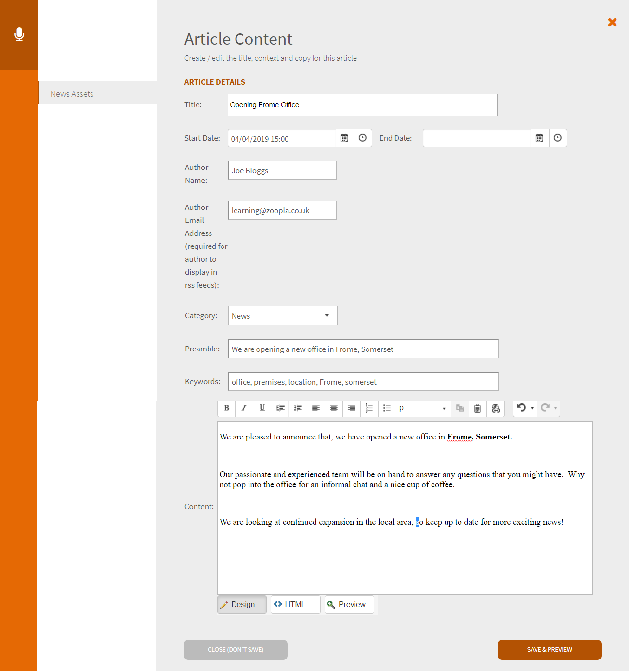Switch to HTML editor mode
Image resolution: width=629 pixels, height=672 pixels.
[295, 605]
